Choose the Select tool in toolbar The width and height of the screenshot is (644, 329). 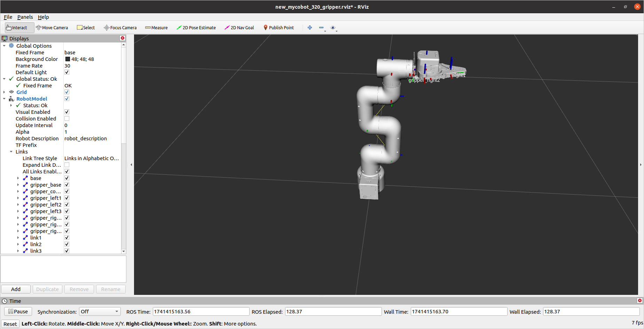point(86,28)
